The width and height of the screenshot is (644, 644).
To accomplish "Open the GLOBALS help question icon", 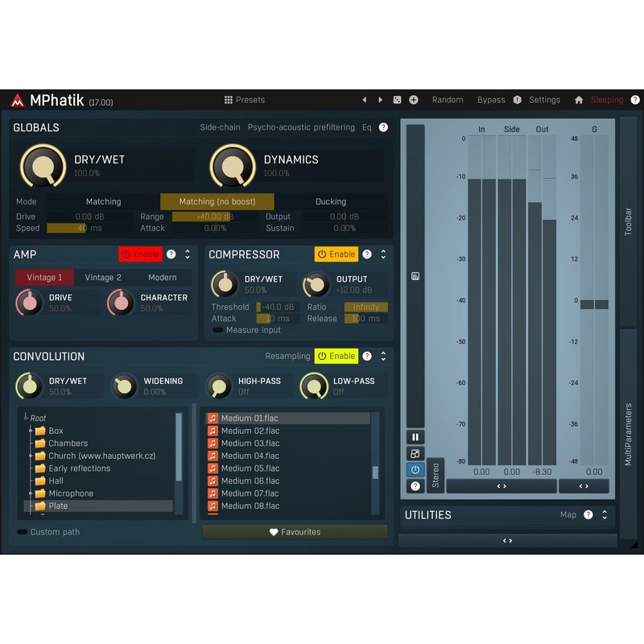I will click(x=383, y=127).
